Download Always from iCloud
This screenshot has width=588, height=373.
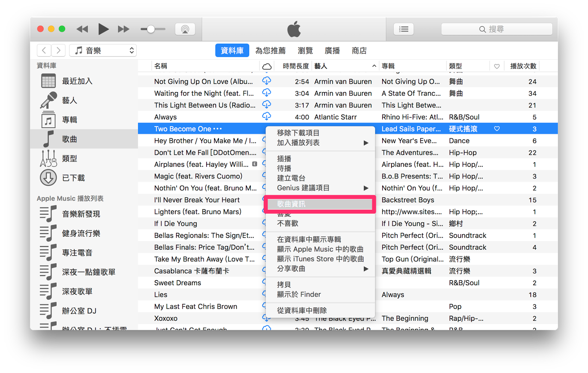coord(267,116)
